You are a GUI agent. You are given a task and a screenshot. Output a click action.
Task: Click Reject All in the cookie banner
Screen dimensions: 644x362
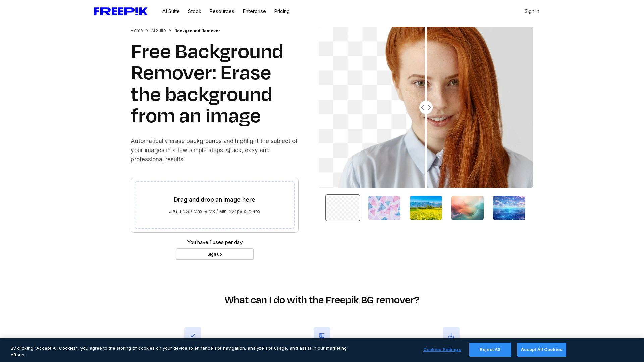pos(490,349)
